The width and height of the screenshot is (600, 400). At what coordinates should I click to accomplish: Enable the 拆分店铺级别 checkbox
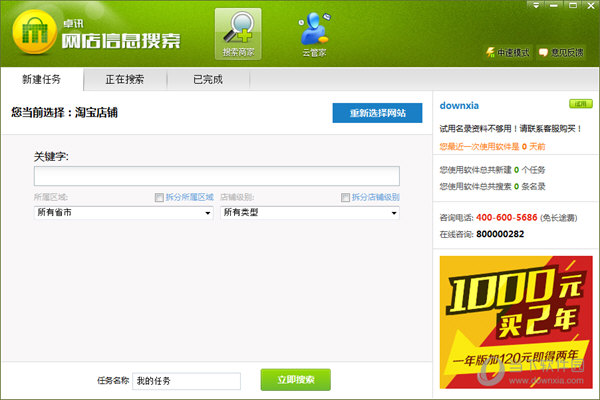click(x=345, y=198)
